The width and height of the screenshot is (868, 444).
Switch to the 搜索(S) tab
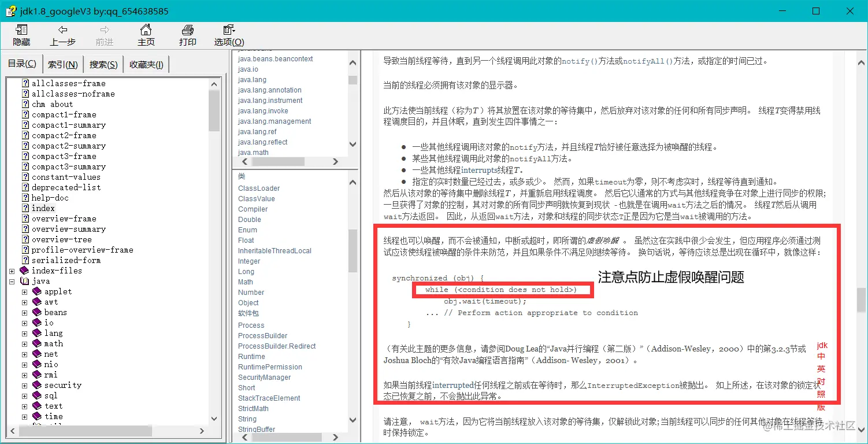pyautogui.click(x=103, y=65)
